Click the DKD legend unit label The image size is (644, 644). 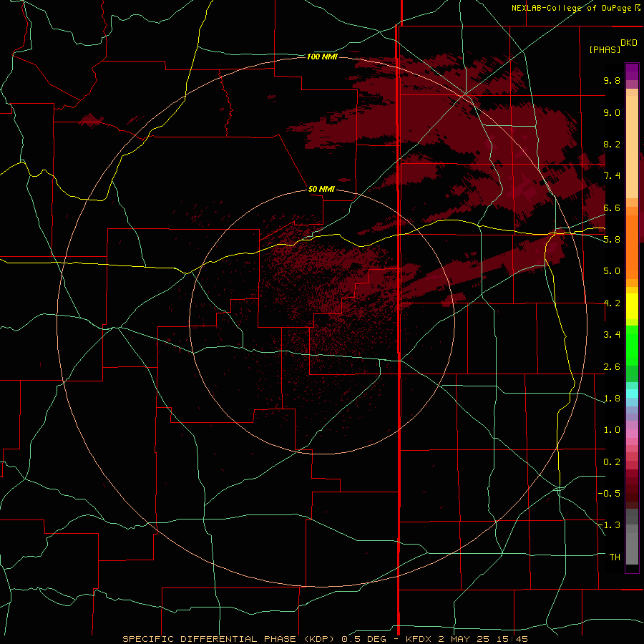point(629,43)
